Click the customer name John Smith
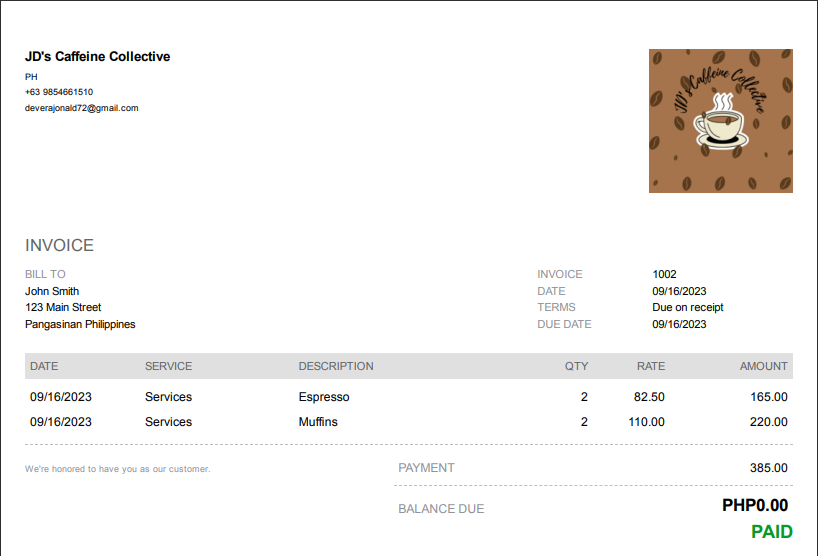This screenshot has height=556, width=818. [52, 291]
